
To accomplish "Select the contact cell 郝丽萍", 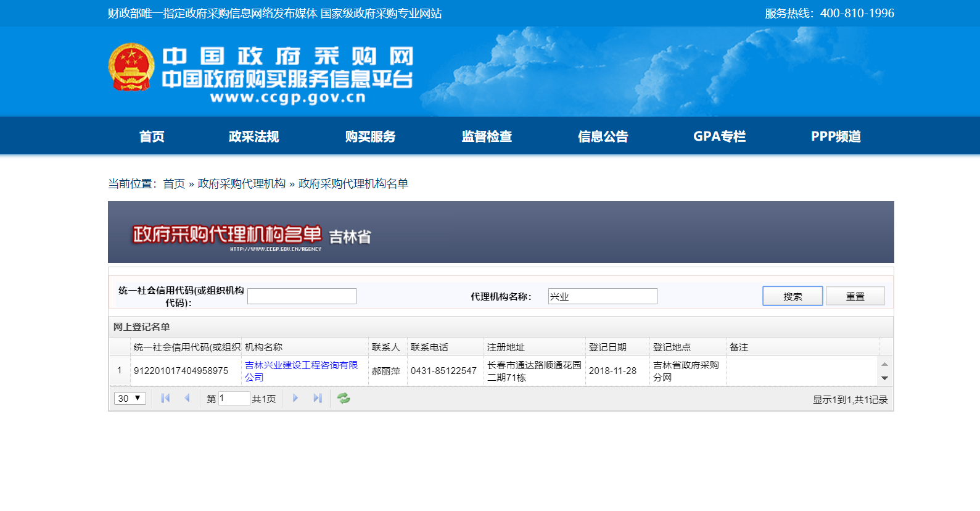I will tap(387, 371).
